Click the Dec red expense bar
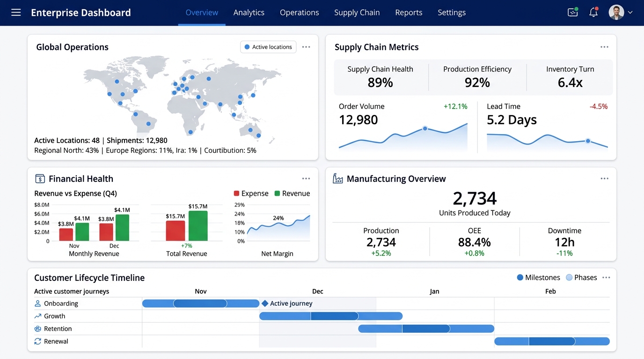Screen dimensions: 644x359 click(106, 232)
